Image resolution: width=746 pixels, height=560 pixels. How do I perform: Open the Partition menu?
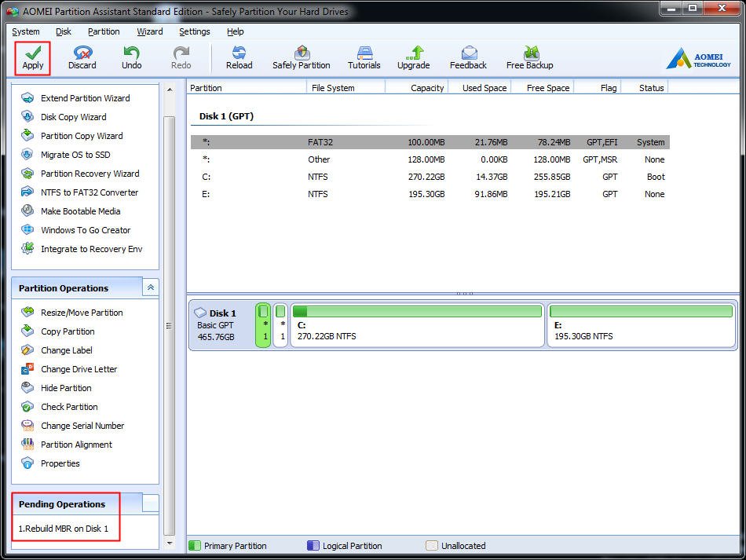tap(104, 31)
